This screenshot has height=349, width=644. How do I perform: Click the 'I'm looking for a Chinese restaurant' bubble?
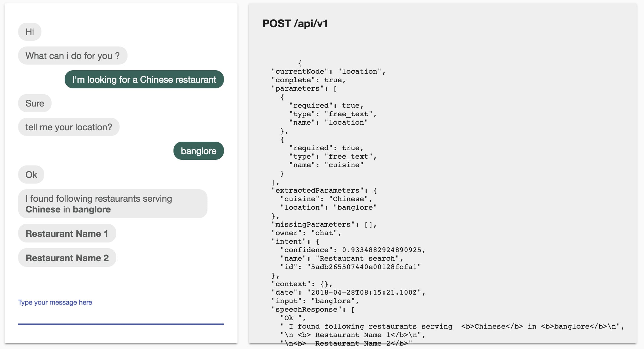tap(144, 79)
